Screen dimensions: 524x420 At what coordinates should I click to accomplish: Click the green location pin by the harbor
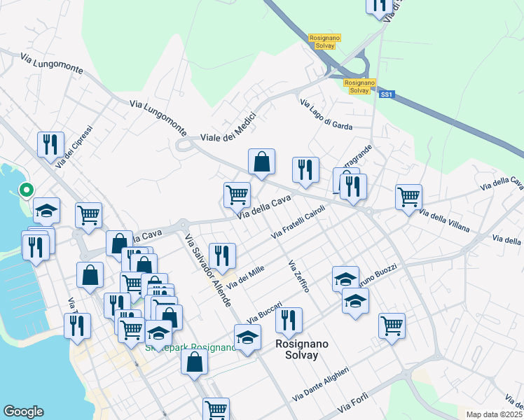click(26, 190)
